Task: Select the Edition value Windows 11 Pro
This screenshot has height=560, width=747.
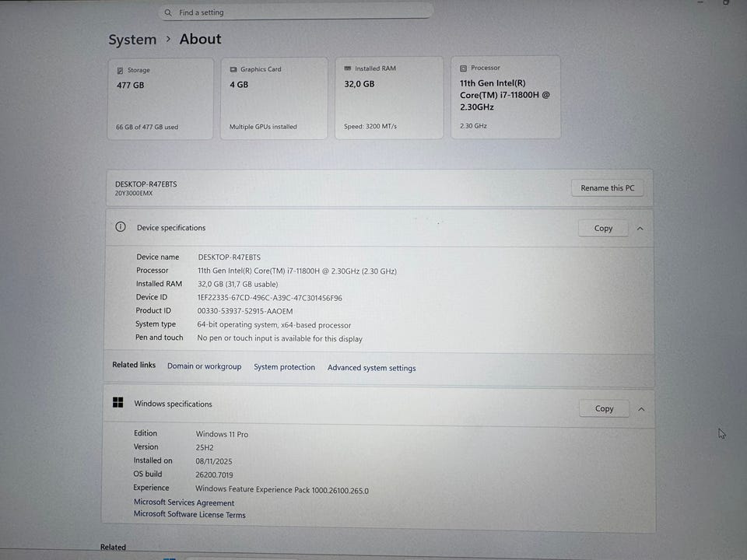Action: tap(222, 434)
